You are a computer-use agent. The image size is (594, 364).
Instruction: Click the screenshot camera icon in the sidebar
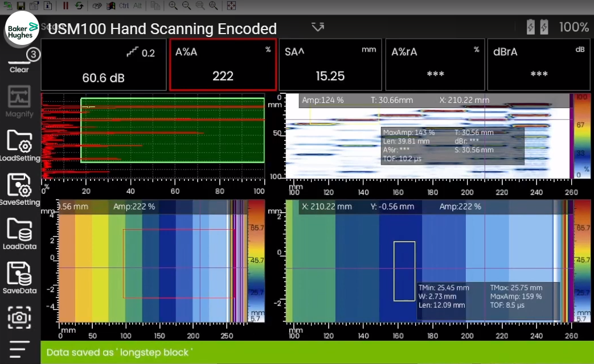coord(19,317)
